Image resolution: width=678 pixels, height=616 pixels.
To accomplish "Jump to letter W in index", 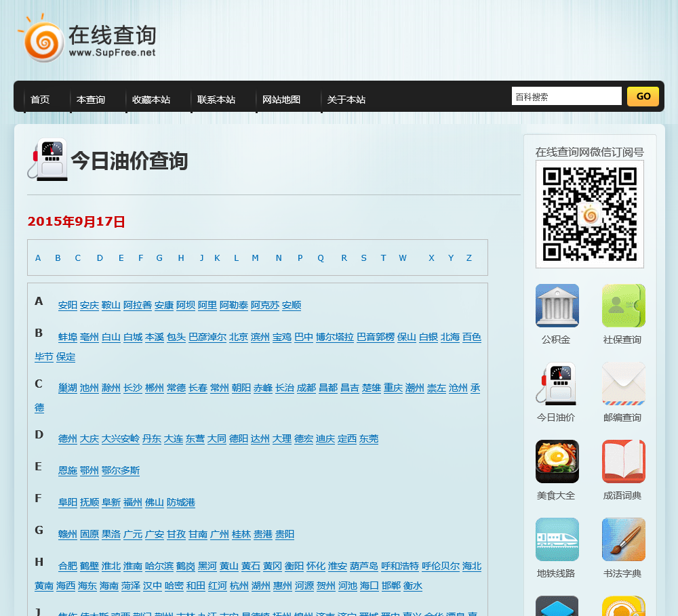I will point(403,258).
